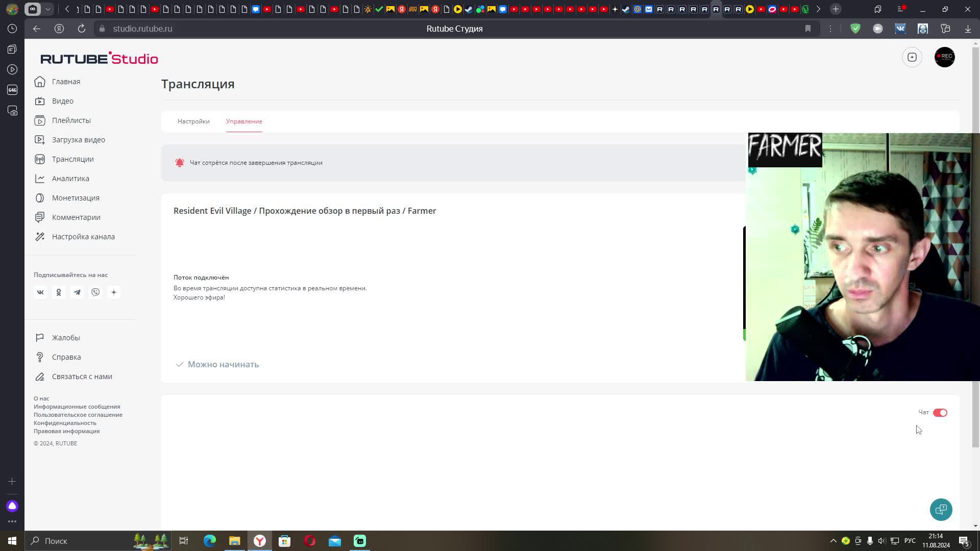Screen dimensions: 980x551
Task: Open Конфиденциальность link
Action: click(65, 423)
